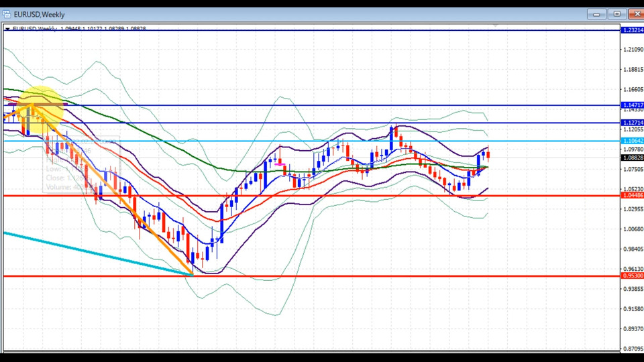The height and width of the screenshot is (362, 644).
Task: Click the EURUSD Weekly OHLC header text
Action: [x=79, y=29]
